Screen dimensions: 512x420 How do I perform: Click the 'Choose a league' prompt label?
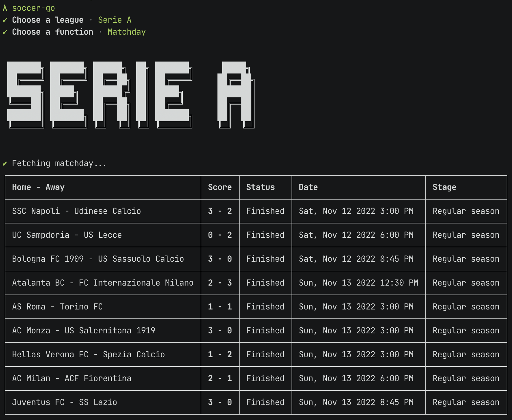click(x=48, y=20)
